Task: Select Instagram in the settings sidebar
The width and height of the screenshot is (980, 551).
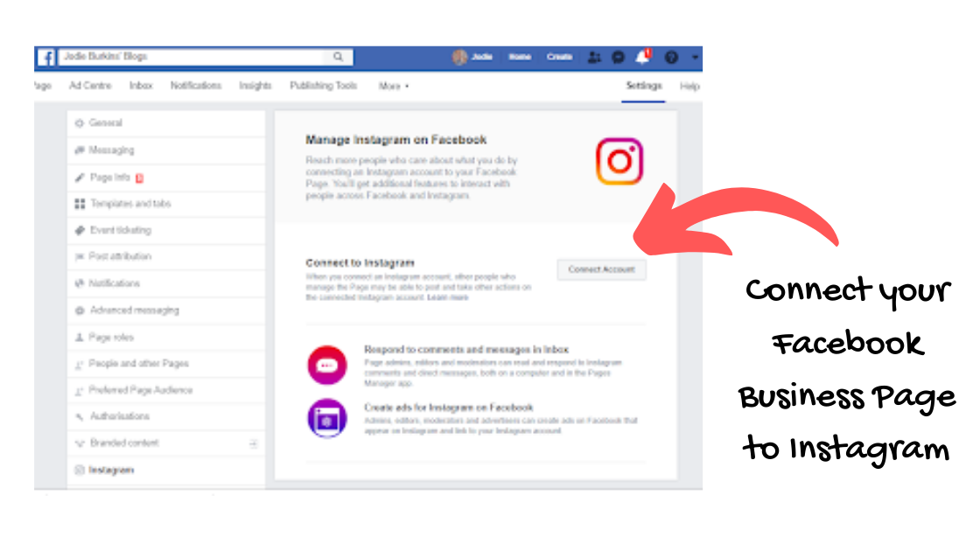Action: (166, 470)
